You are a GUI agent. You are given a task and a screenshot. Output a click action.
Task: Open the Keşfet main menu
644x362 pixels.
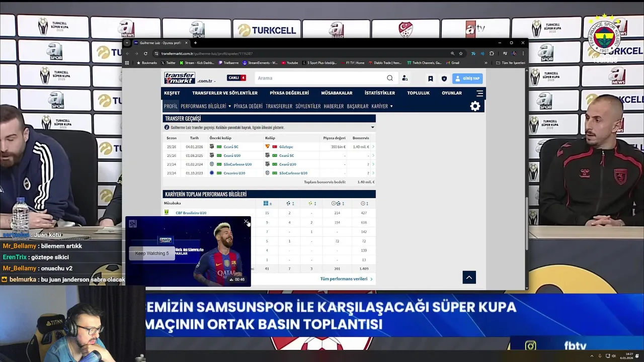point(172,93)
